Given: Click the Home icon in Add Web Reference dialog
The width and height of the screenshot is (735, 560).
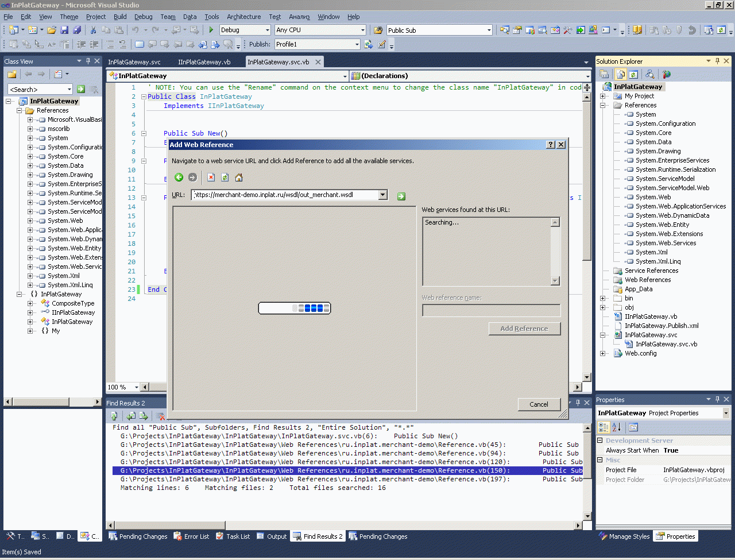Looking at the screenshot, I should [x=239, y=177].
